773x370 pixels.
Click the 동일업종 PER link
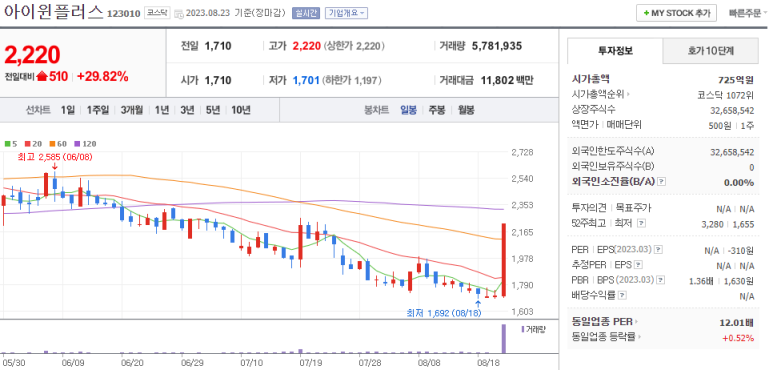[x=601, y=322]
